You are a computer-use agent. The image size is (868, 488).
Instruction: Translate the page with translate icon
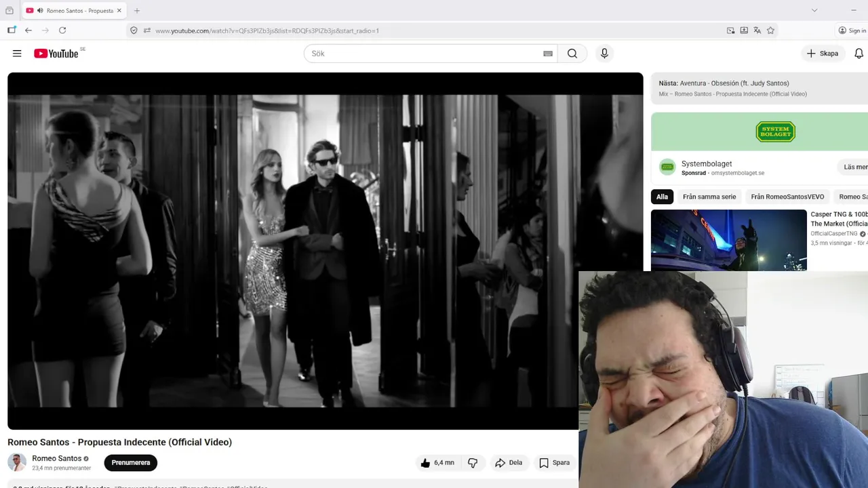point(757,30)
